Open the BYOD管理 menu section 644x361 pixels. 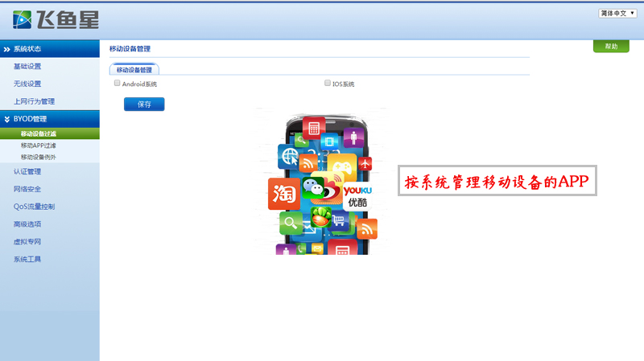[x=50, y=119]
